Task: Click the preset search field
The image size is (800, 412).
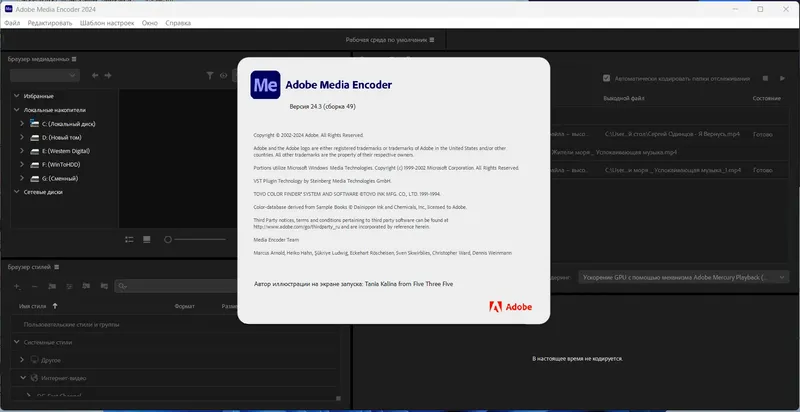Action: coord(176,286)
